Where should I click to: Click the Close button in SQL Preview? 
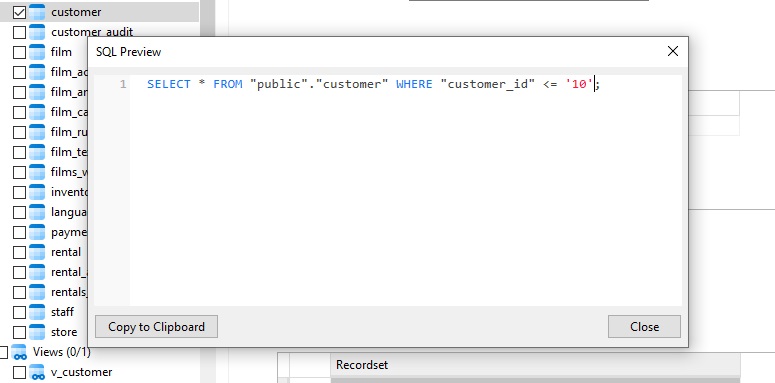(644, 327)
